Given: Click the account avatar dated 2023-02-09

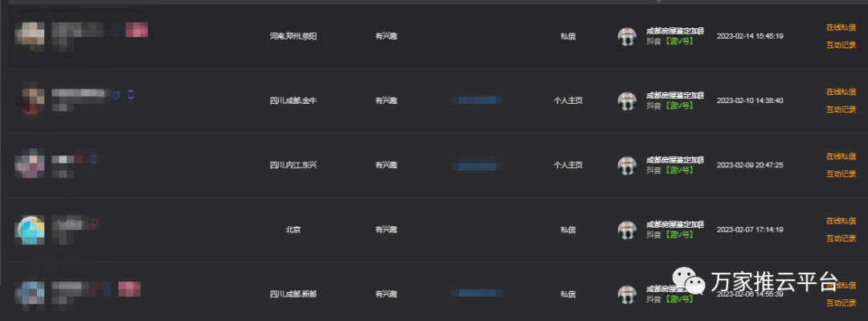Looking at the screenshot, I should coord(627,165).
